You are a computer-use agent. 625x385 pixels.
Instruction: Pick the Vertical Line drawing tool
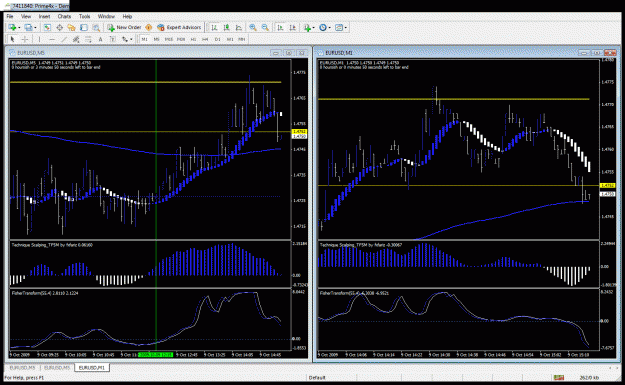[x=39, y=39]
